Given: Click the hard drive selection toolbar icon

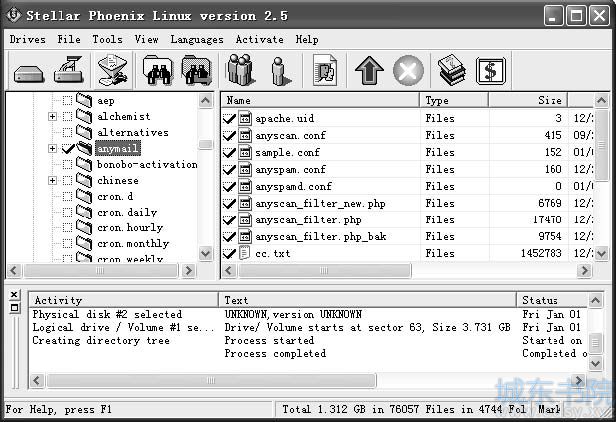Looking at the screenshot, I should tap(28, 73).
